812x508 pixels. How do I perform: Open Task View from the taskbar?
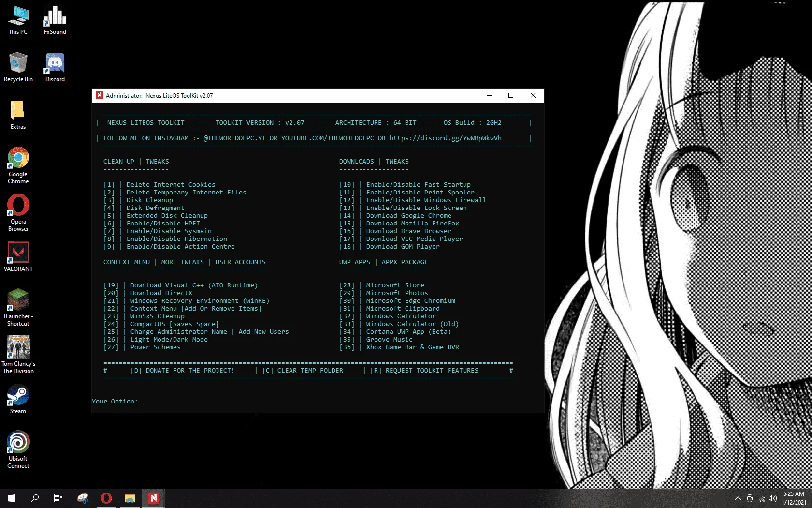click(x=58, y=498)
